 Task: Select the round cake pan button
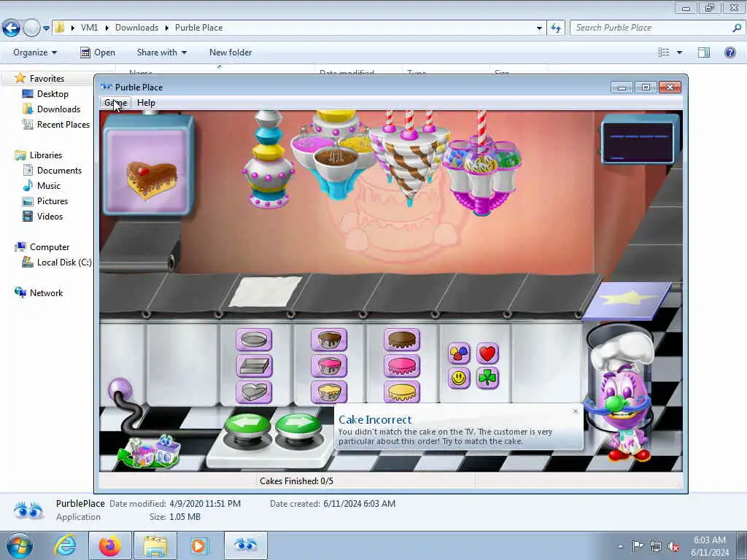(254, 340)
